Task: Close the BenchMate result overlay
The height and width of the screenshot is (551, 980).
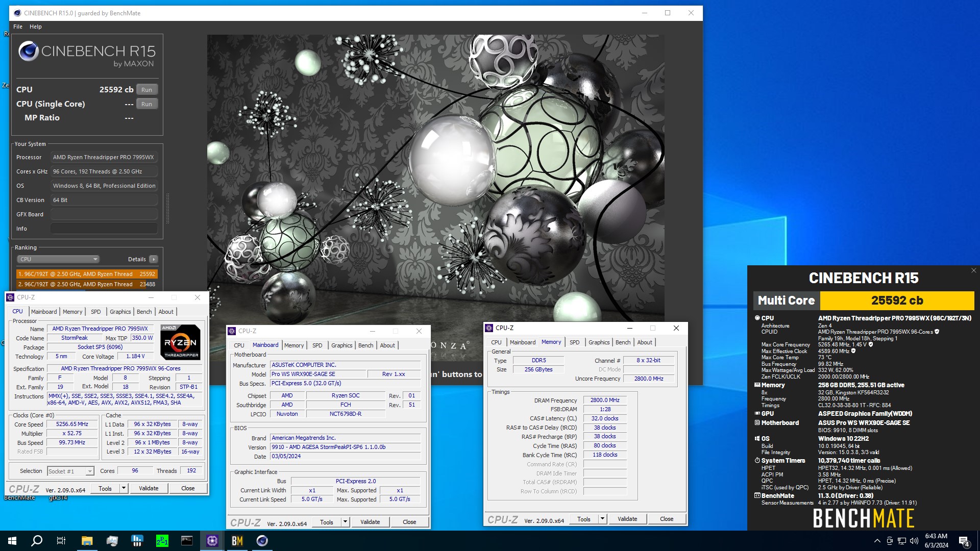Action: (x=973, y=271)
